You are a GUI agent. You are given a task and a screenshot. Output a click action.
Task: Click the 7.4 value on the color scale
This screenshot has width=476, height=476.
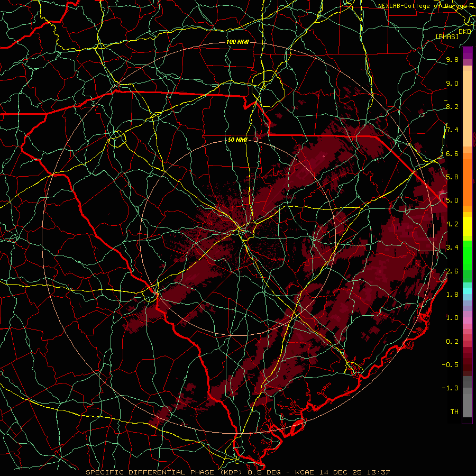click(x=452, y=130)
